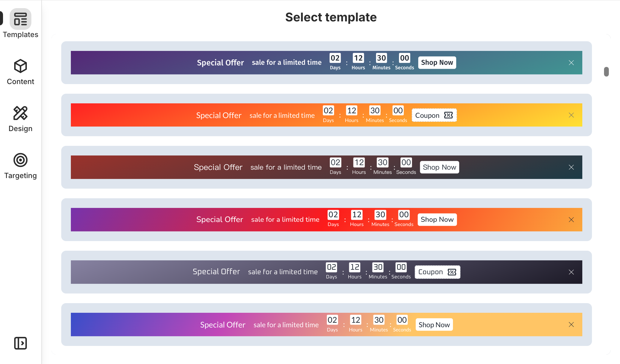
Task: Close the gray-black gradient banner preview
Action: [571, 272]
